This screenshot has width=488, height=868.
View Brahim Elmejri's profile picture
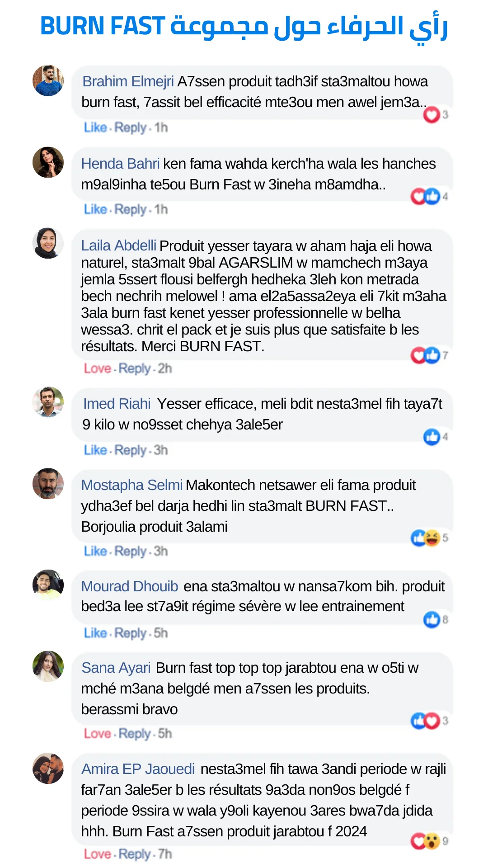pyautogui.click(x=48, y=80)
